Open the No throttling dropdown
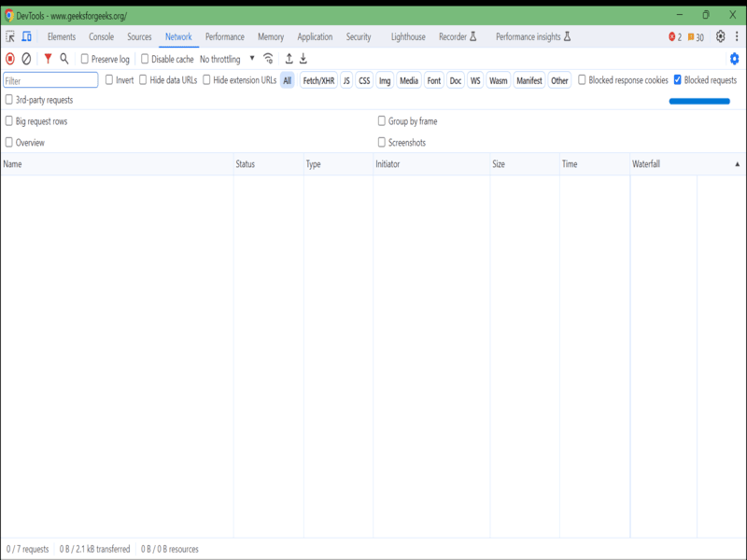 227,59
